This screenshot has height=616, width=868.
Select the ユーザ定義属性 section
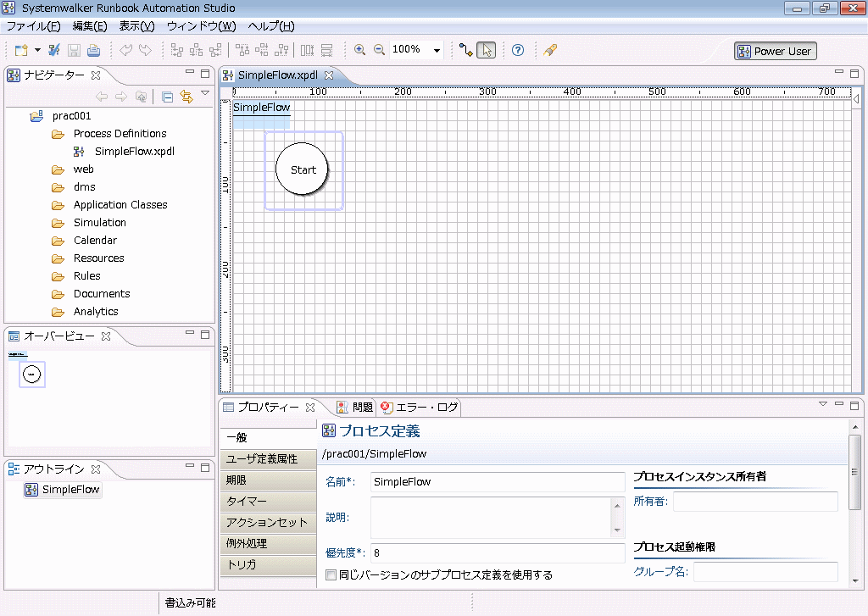(x=268, y=458)
